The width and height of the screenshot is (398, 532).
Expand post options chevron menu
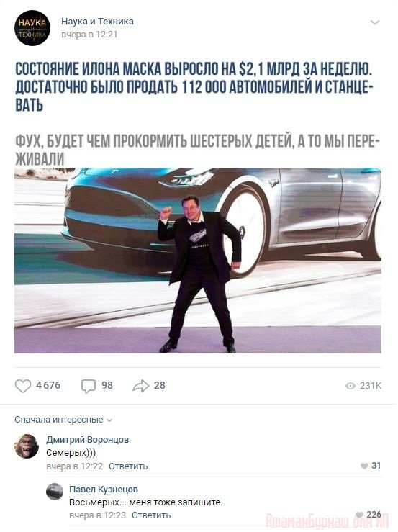click(374, 23)
